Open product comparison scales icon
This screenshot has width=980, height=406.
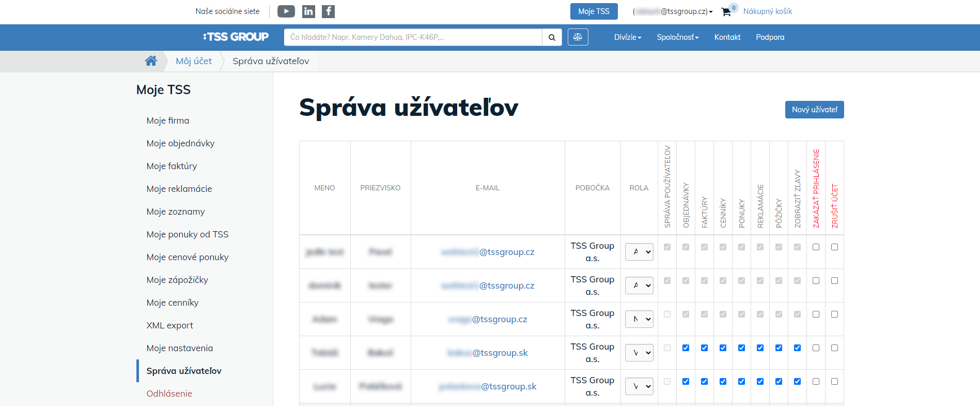pos(578,37)
